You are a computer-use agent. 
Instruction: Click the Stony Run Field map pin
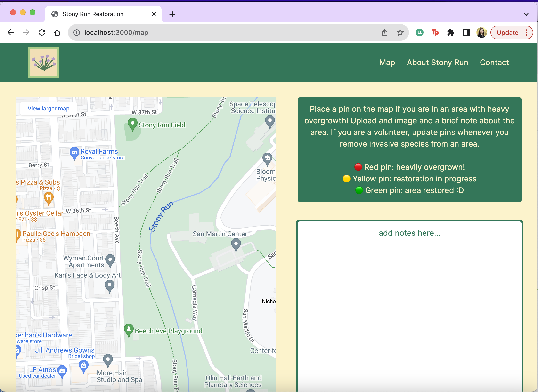coord(132,124)
